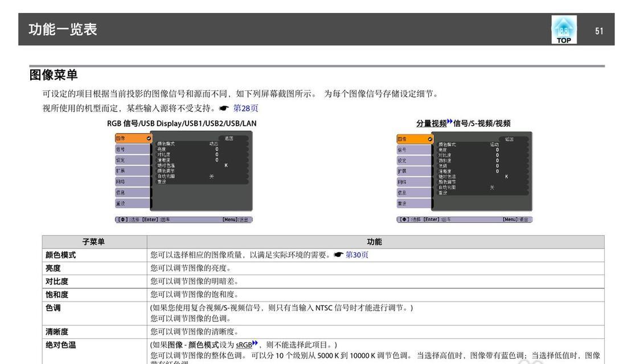The width and height of the screenshot is (644, 364).
Task: Click the 您可以调节图像的饱和度 description
Action: 194,294
